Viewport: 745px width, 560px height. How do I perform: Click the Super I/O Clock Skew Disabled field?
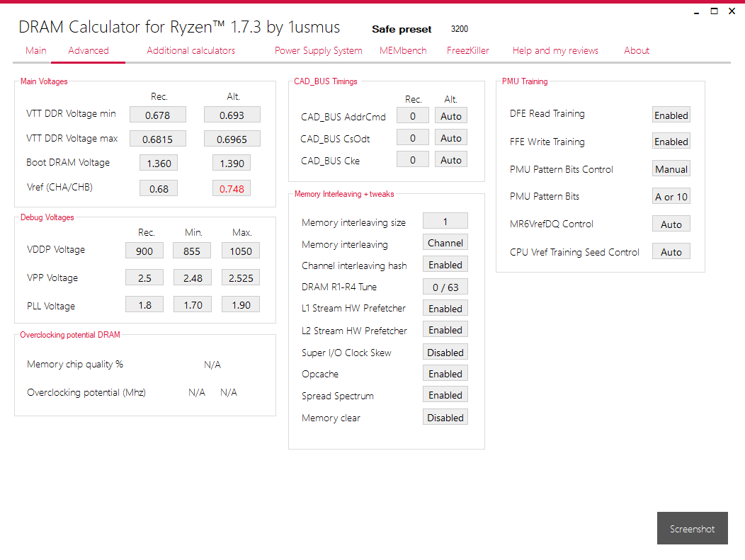(x=445, y=353)
